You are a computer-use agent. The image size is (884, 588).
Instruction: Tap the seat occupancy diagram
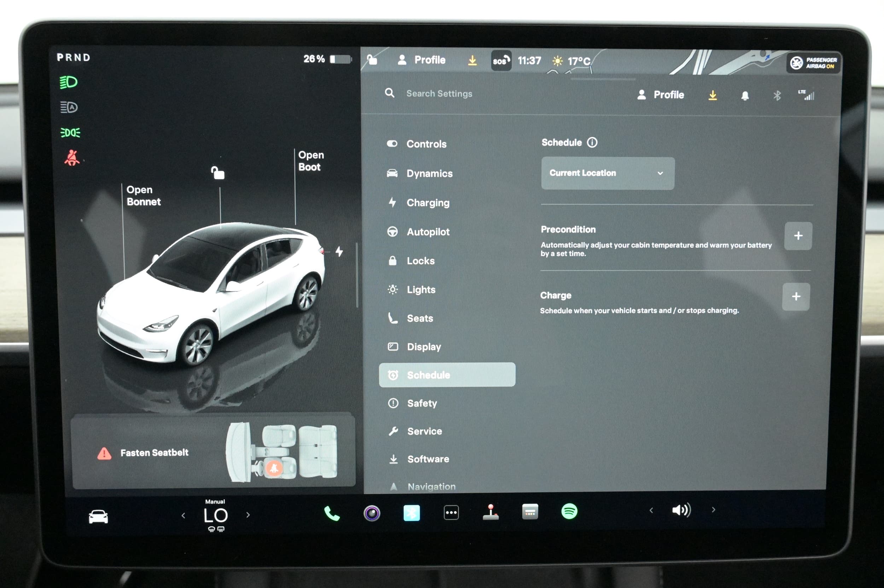click(281, 452)
